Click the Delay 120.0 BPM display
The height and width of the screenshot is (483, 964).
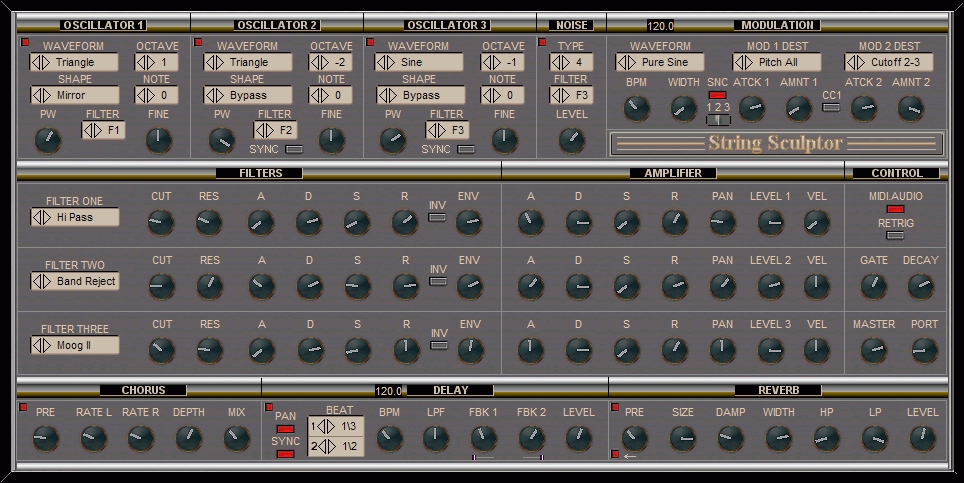coord(389,391)
